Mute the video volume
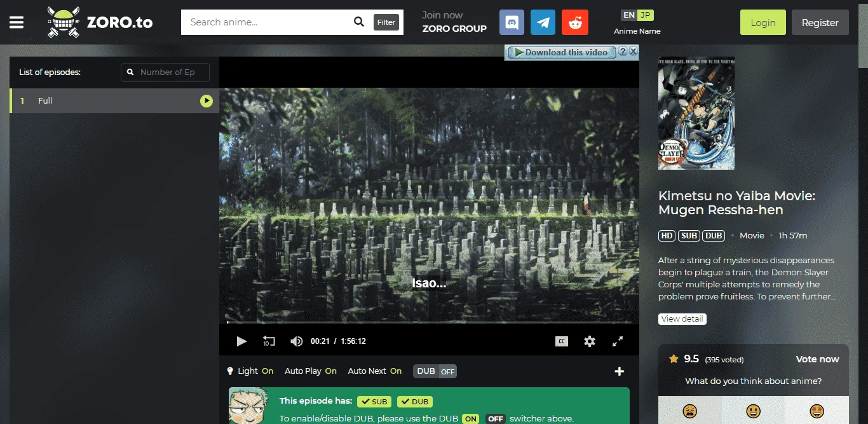The width and height of the screenshot is (868, 424). [296, 341]
